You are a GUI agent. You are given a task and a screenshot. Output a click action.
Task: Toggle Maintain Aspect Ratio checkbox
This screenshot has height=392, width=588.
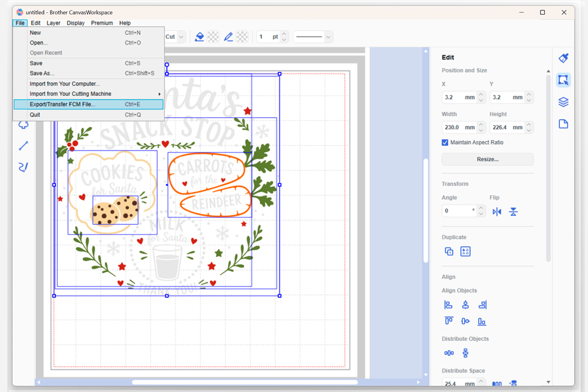(x=445, y=143)
